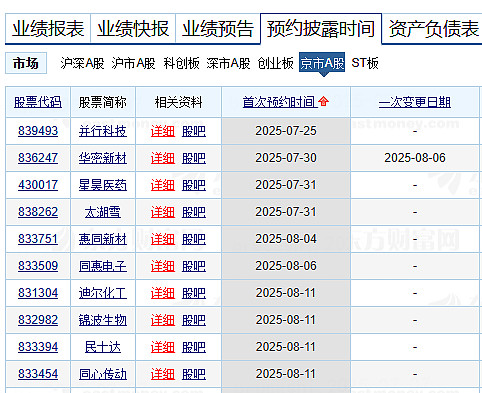Open the 民士达 stock page
The width and height of the screenshot is (482, 393).
tap(103, 347)
